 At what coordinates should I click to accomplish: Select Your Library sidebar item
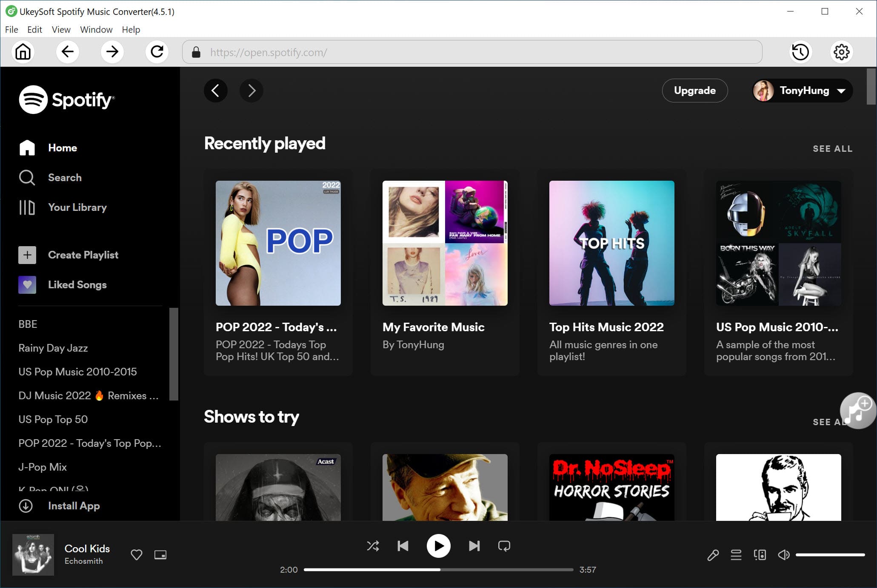77,207
